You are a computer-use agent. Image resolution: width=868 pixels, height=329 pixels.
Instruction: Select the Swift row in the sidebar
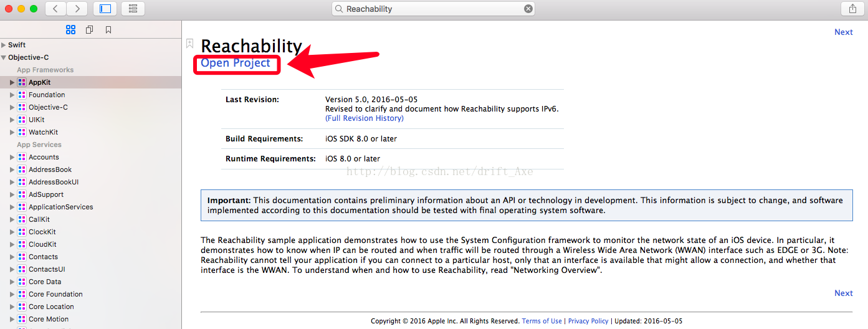91,45
